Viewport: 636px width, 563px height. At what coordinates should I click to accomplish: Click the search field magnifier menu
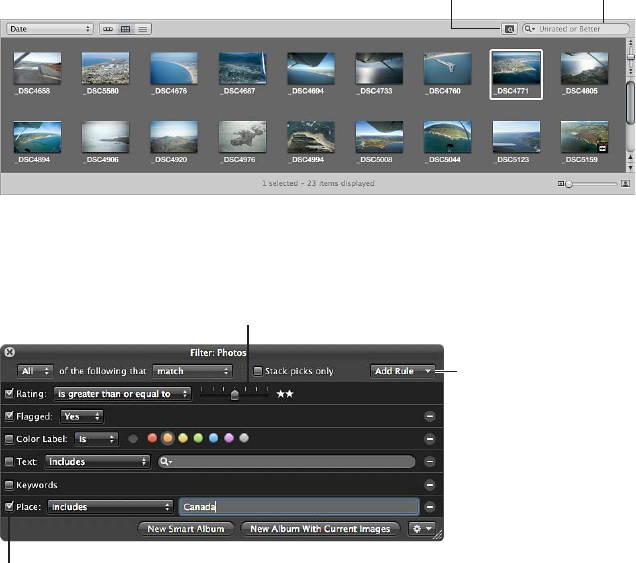click(x=530, y=29)
